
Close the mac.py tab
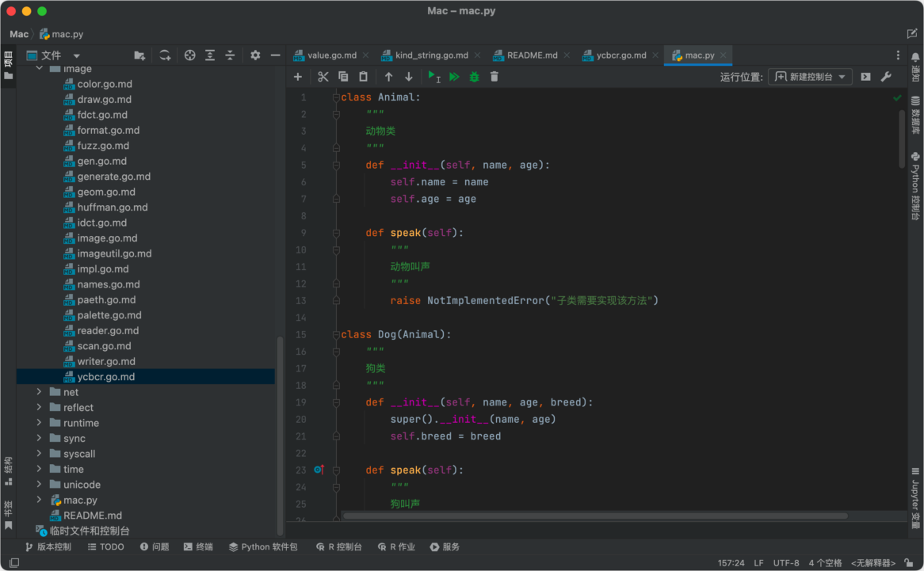[723, 55]
